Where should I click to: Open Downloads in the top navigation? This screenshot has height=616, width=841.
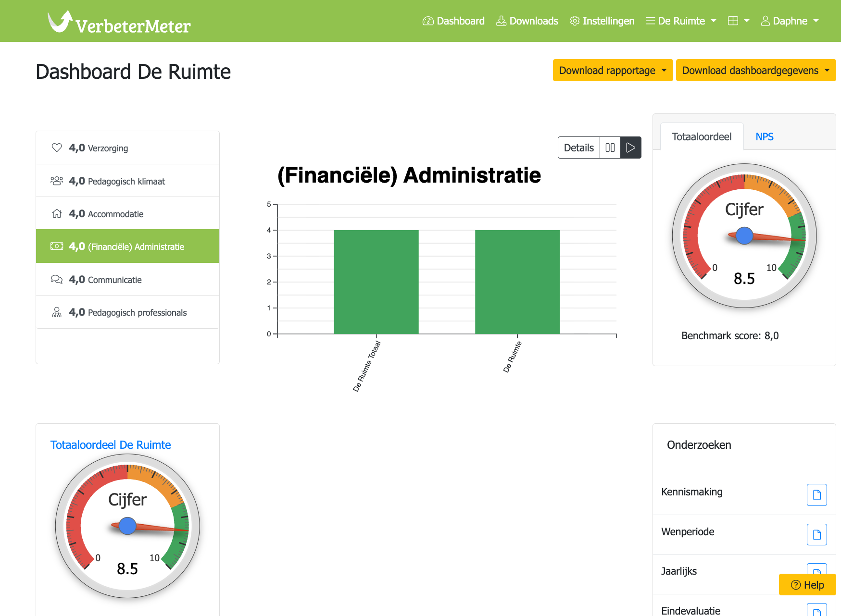(x=527, y=21)
